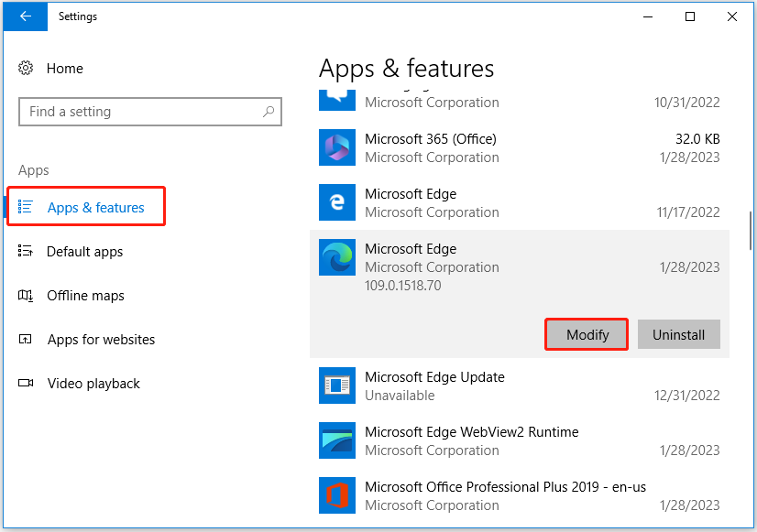Click the legacy Microsoft Edge icon dated 11/17/2022
The width and height of the screenshot is (757, 532).
337,202
